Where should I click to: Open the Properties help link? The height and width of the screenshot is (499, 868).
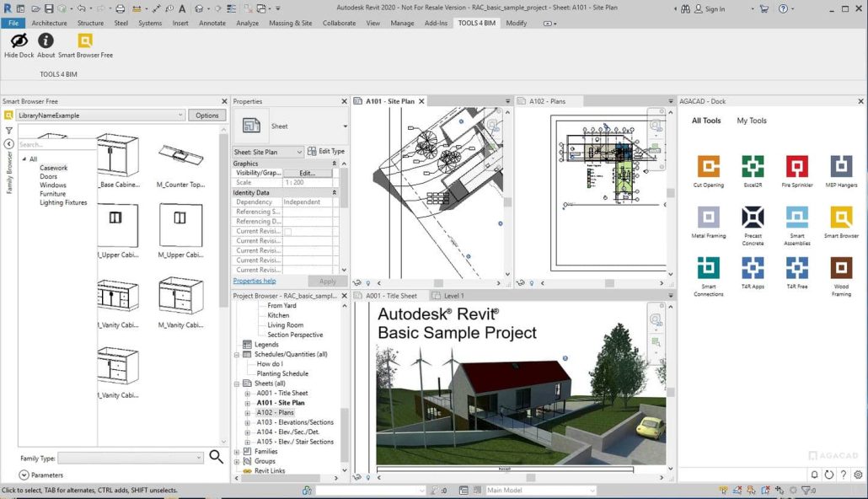pyautogui.click(x=255, y=281)
